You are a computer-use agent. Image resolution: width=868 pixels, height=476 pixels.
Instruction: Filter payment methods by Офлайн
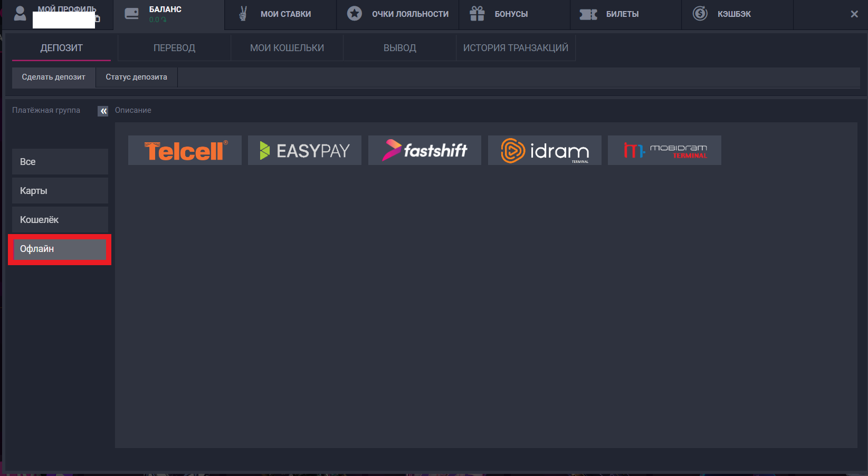(60, 249)
